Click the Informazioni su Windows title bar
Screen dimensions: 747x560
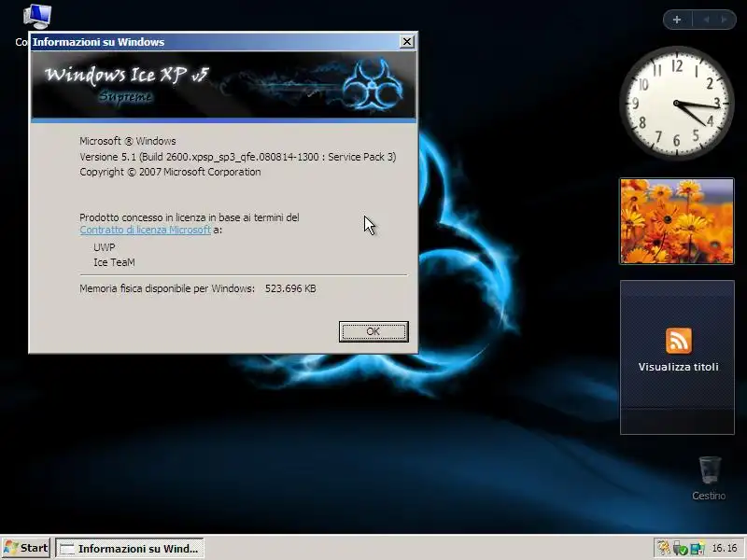[215, 42]
